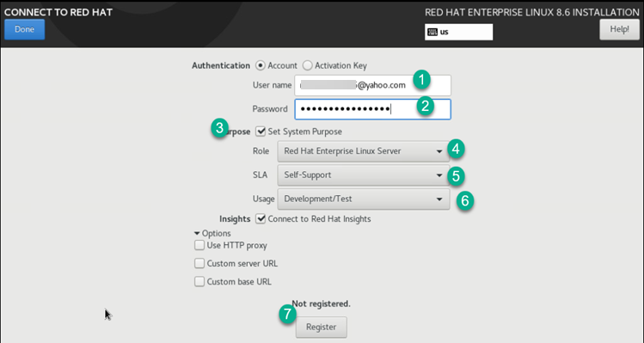The height and width of the screenshot is (343, 644).
Task: Toggle Connect to Red Hat Insights
Action: tap(261, 219)
